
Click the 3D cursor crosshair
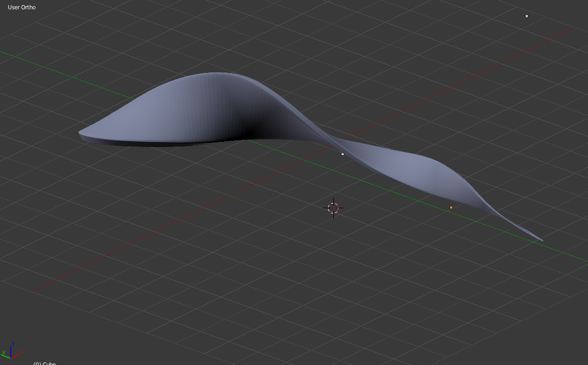(x=333, y=208)
